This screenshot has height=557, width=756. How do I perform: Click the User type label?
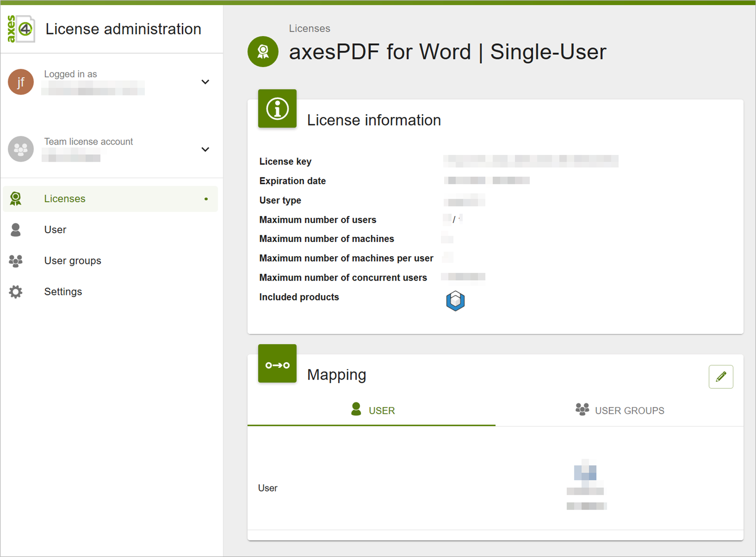pos(280,200)
